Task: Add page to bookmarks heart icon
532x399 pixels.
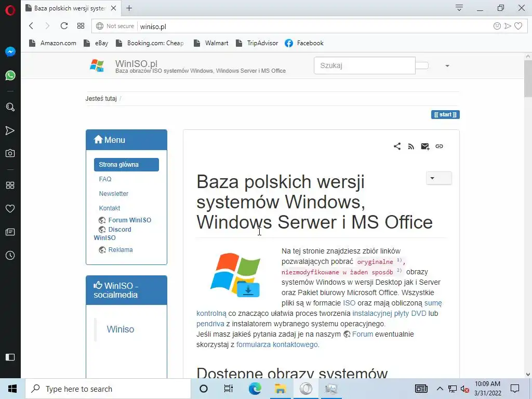Action: [x=518, y=26]
